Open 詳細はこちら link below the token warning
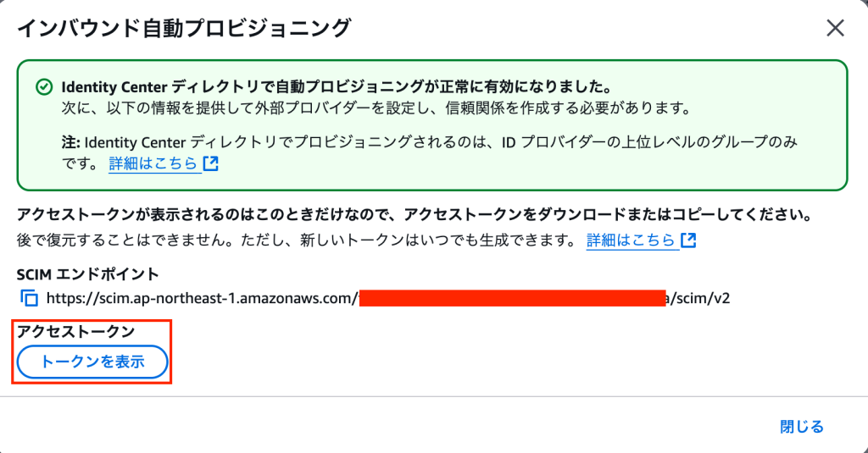Viewport: 868px width, 453px height. click(x=632, y=240)
